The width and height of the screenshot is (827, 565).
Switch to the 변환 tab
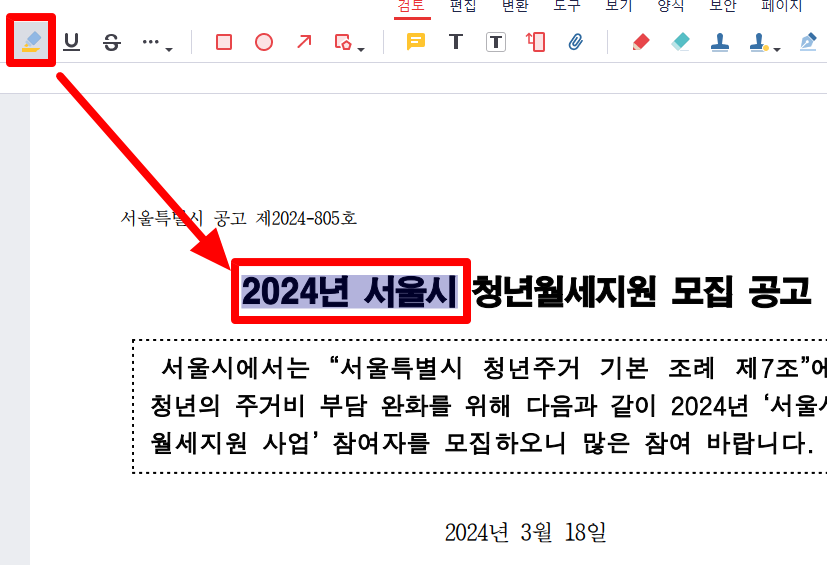(x=515, y=6)
